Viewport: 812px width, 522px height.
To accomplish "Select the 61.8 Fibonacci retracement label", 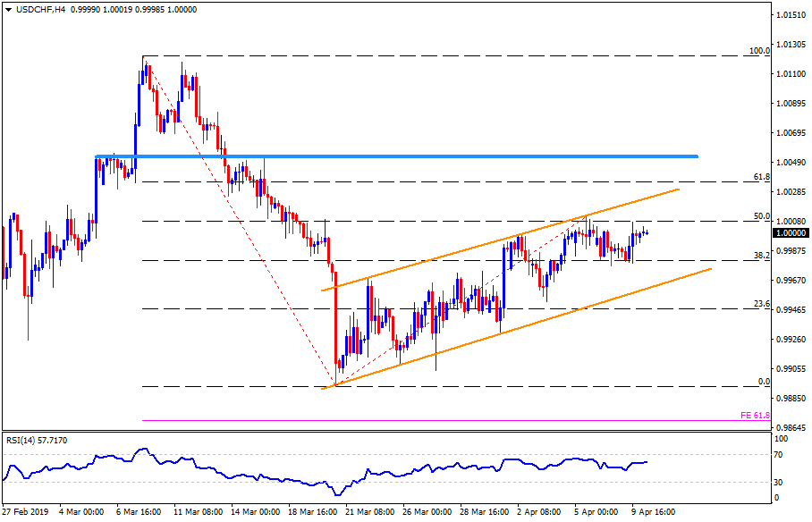I will [761, 177].
